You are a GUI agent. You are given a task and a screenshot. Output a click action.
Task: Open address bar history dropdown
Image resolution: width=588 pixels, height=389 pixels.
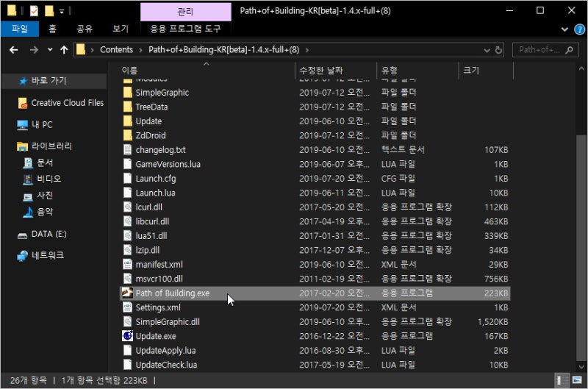[487, 50]
